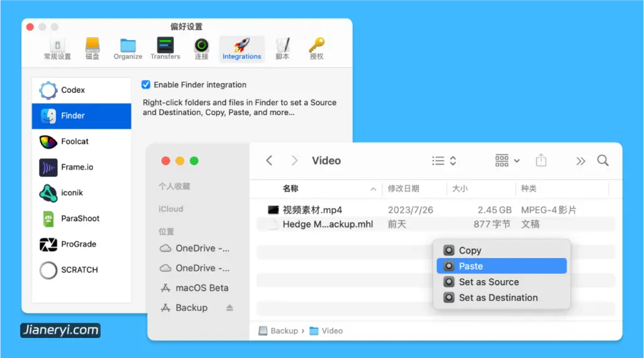644x358 pixels.
Task: Click Video folder in the path bar
Action: tap(326, 331)
